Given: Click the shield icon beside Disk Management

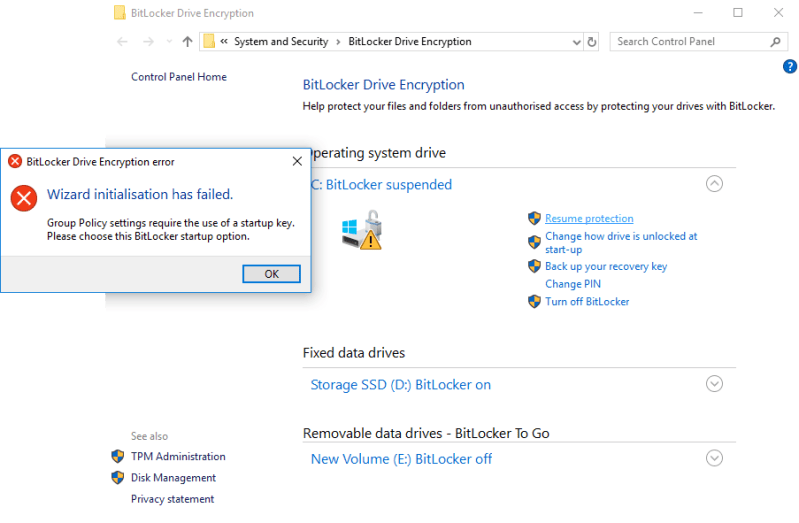Looking at the screenshot, I should pyautogui.click(x=118, y=478).
